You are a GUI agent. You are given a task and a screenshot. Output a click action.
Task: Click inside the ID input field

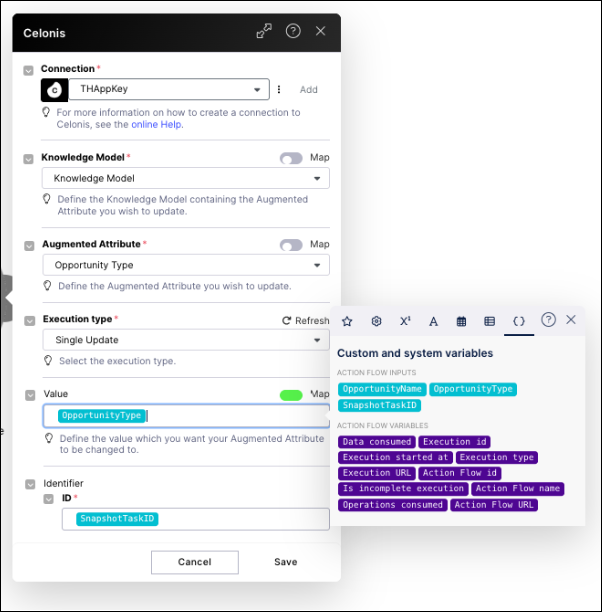[196, 519]
